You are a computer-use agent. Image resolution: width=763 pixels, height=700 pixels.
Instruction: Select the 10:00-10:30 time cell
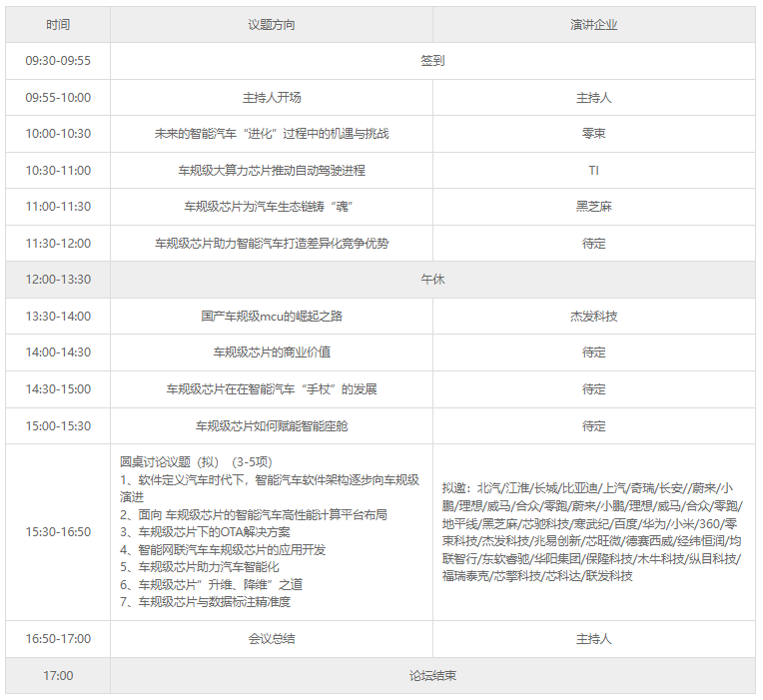58,134
